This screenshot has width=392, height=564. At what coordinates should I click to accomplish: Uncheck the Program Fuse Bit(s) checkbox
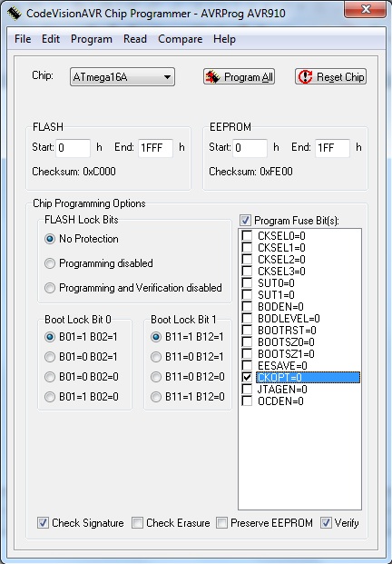245,220
